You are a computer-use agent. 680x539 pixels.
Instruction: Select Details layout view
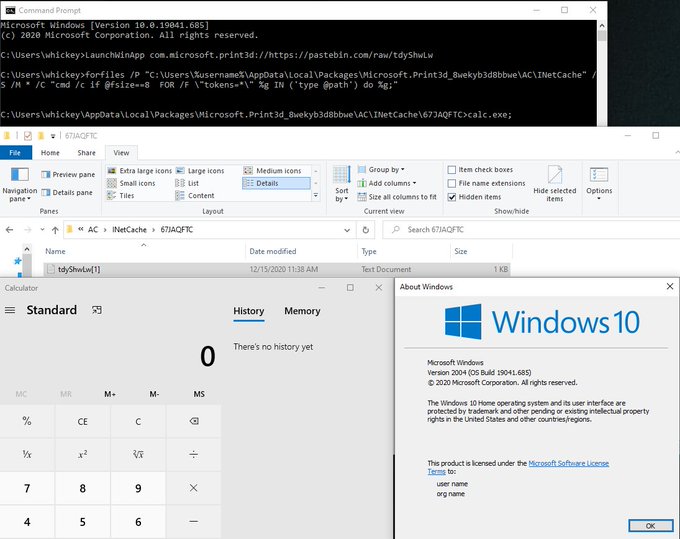[276, 183]
